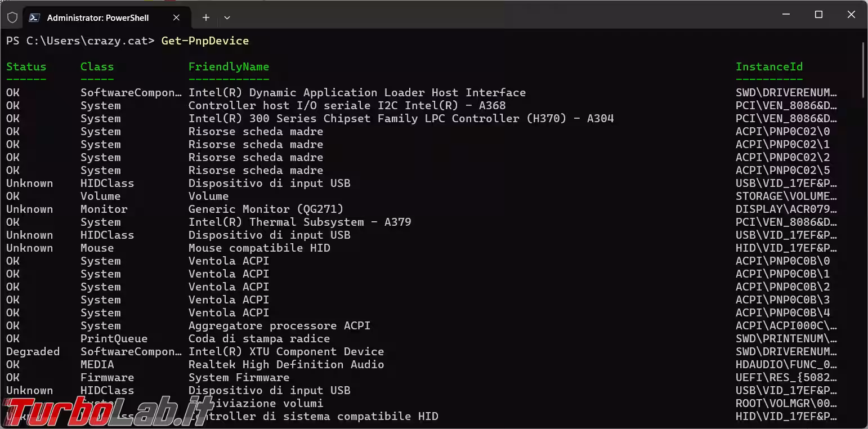Viewport: 868px width, 429px height.
Task: Expand the new tab profiles dropdown chevron
Action: [227, 17]
